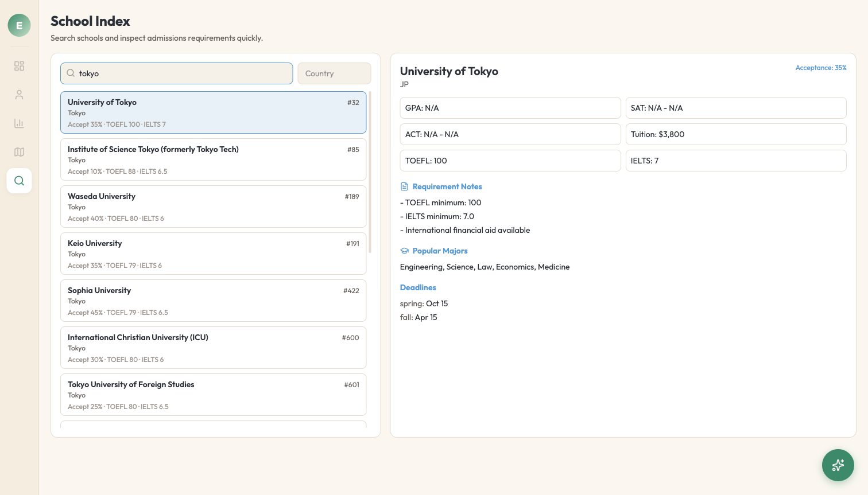
Task: Click rank '#189' on Waseda University
Action: pos(352,197)
